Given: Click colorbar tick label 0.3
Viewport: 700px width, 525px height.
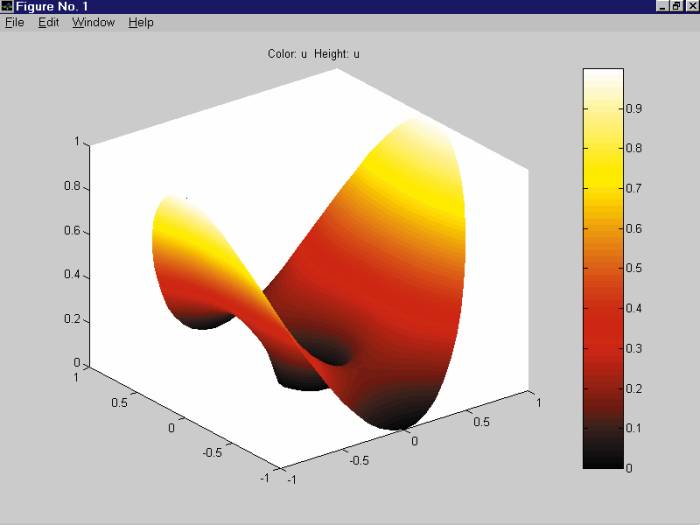Looking at the screenshot, I should tap(634, 348).
